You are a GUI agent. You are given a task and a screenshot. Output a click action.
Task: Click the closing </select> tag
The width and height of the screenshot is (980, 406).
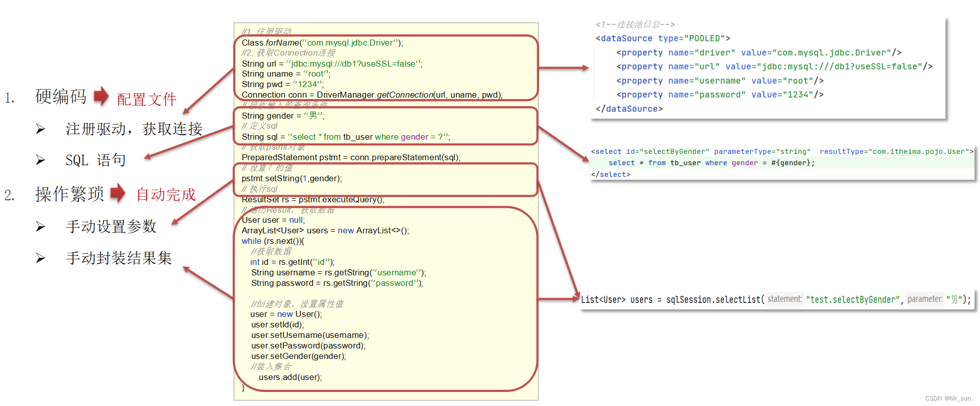pos(611,174)
